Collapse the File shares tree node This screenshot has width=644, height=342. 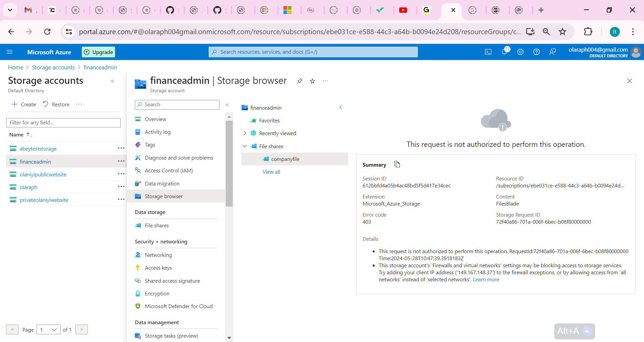(x=245, y=146)
